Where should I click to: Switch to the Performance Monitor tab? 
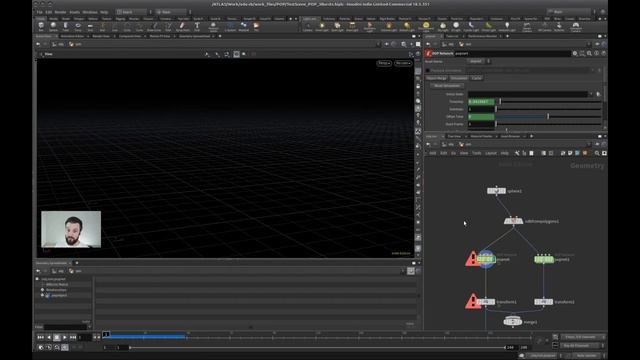coord(482,36)
